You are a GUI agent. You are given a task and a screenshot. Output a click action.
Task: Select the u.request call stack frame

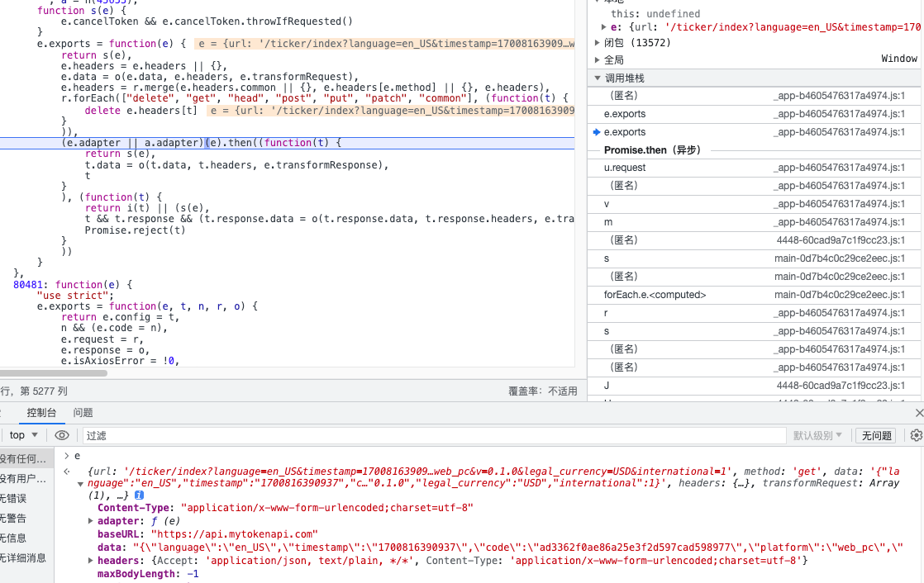point(625,168)
